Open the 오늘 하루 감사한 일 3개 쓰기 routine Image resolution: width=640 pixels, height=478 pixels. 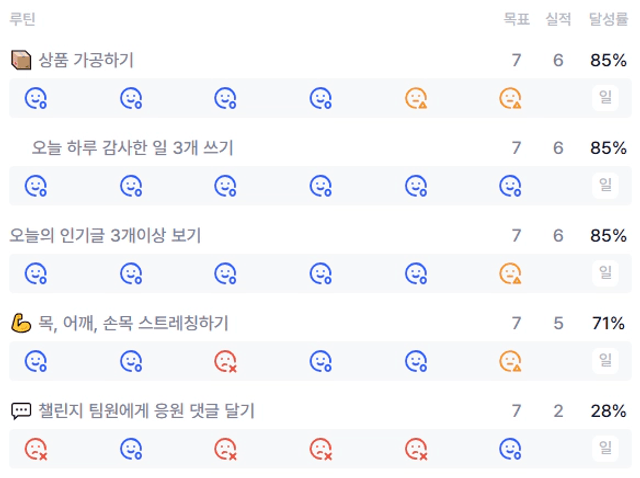pos(132,148)
